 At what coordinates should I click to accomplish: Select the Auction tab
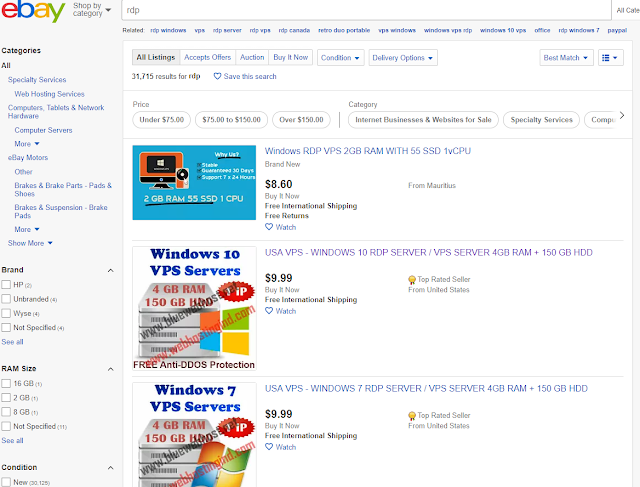coord(252,57)
